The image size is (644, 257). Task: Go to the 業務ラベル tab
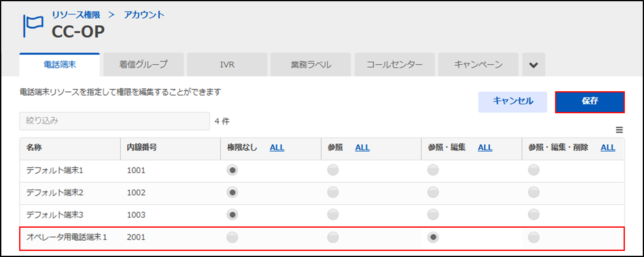pos(311,65)
